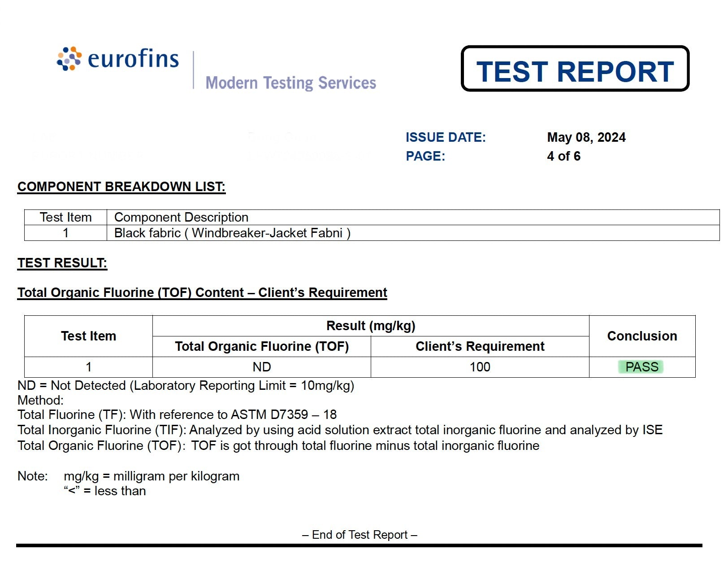
Task: Click the Component Description column header
Action: tap(181, 217)
